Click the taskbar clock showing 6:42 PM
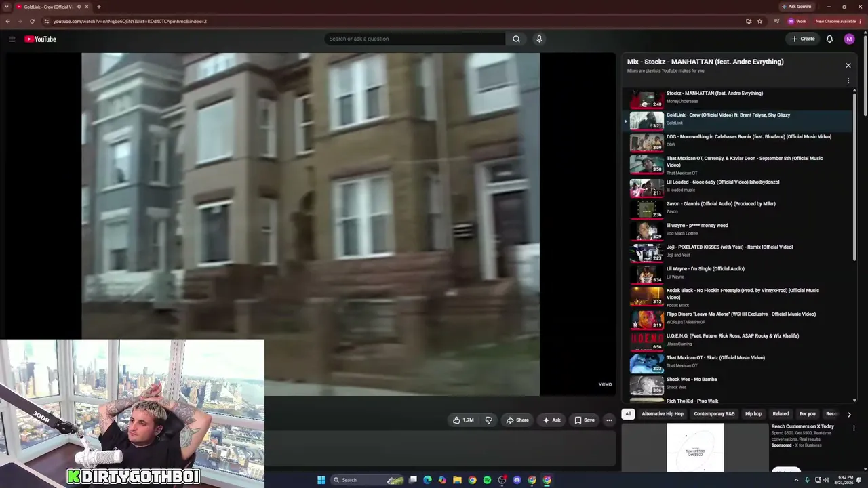The height and width of the screenshot is (488, 868). click(x=844, y=480)
